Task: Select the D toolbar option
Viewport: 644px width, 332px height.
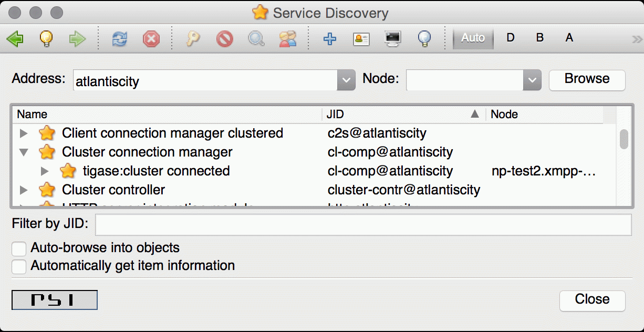Action: pyautogui.click(x=510, y=38)
